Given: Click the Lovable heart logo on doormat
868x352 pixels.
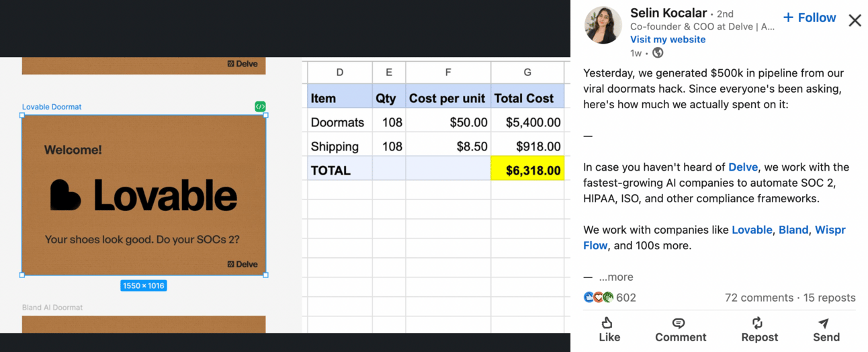Looking at the screenshot, I should pyautogui.click(x=65, y=195).
